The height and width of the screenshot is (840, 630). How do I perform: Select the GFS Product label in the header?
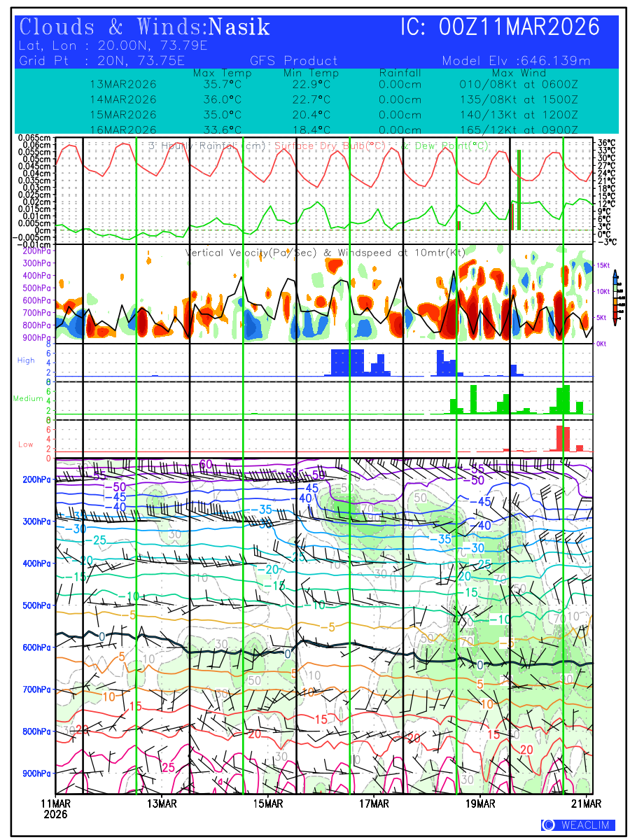click(293, 61)
